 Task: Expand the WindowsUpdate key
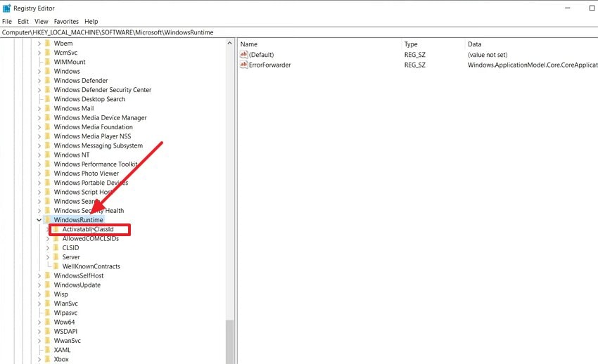[x=39, y=285]
